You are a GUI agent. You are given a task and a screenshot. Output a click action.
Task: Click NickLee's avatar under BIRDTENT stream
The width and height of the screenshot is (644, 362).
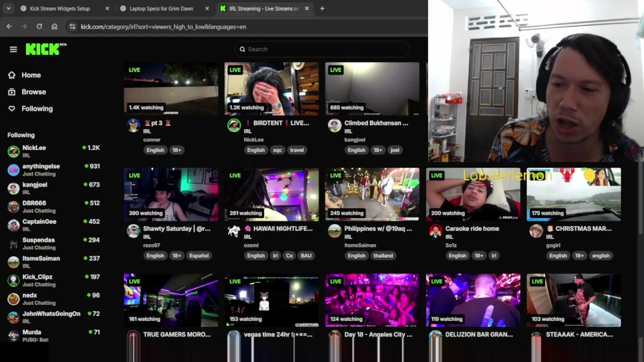click(234, 126)
